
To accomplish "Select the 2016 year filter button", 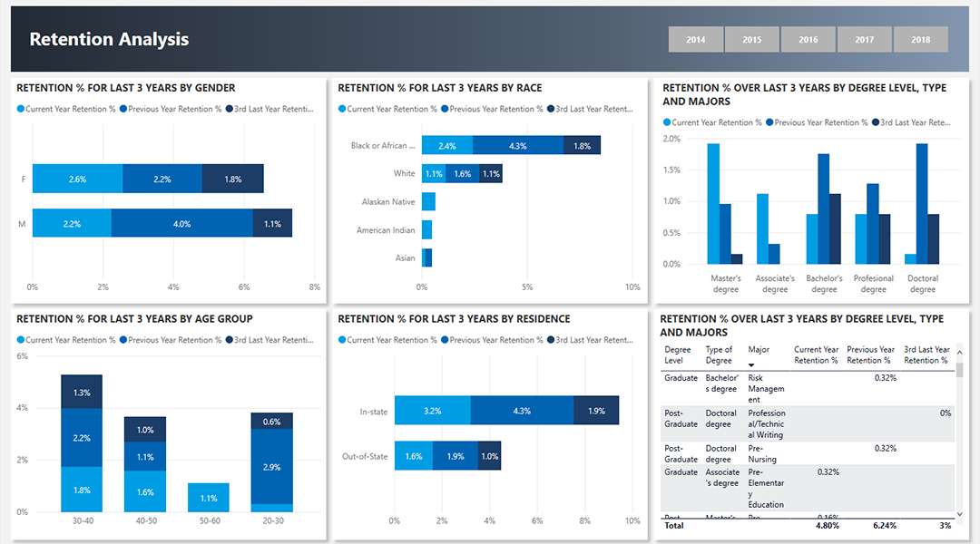I will pos(808,39).
